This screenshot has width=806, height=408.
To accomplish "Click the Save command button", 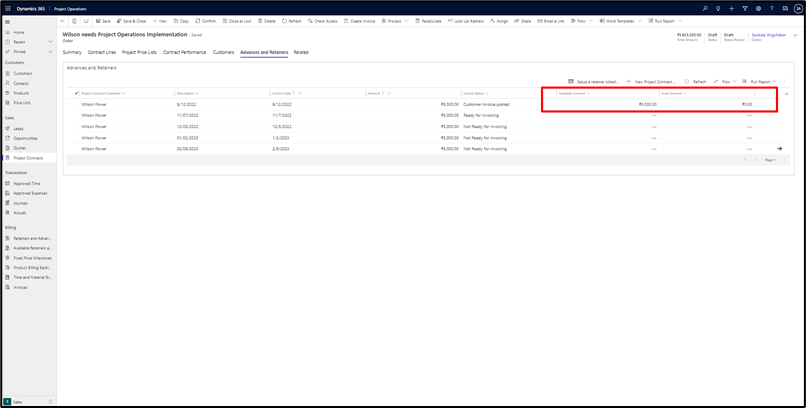I will coord(103,21).
